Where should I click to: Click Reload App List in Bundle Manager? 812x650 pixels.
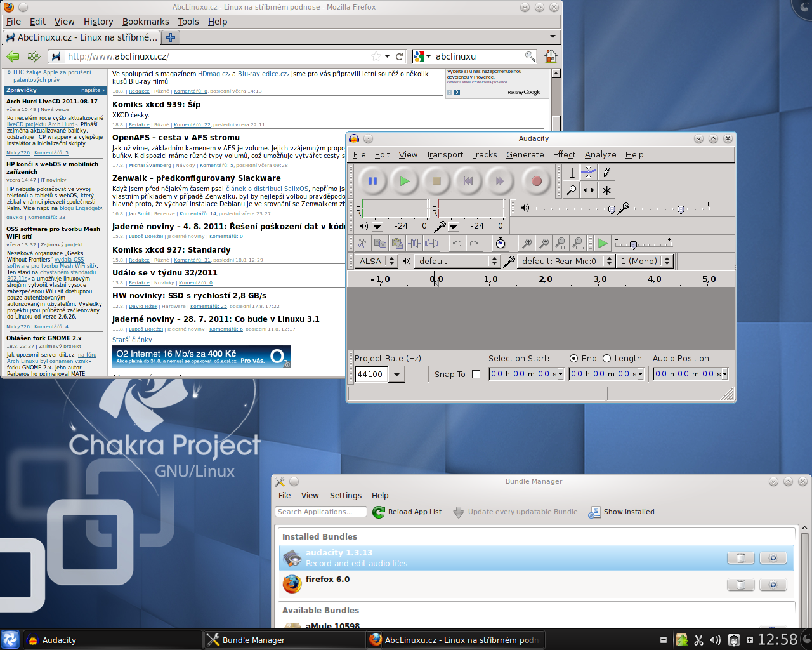tap(407, 512)
